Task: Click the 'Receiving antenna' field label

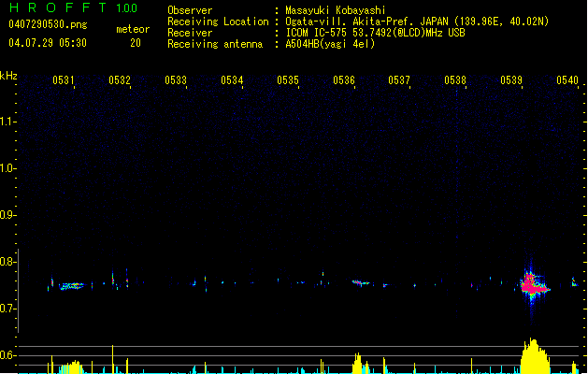Action: [x=215, y=44]
